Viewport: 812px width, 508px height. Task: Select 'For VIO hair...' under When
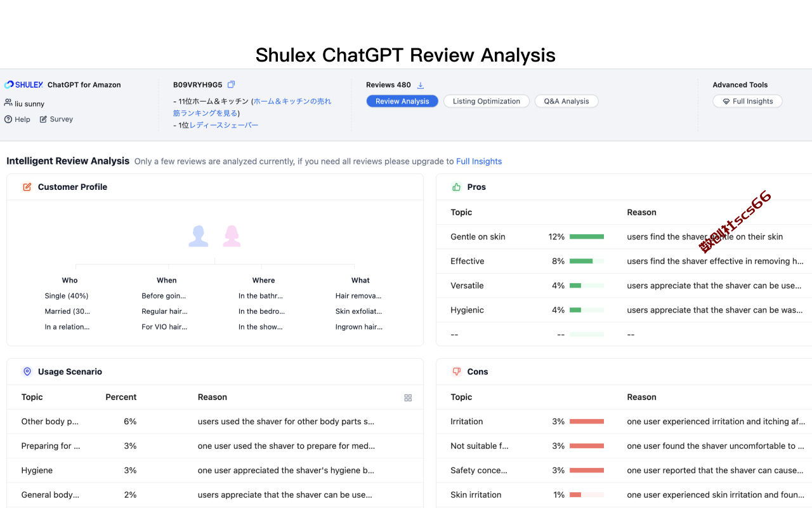click(x=164, y=327)
